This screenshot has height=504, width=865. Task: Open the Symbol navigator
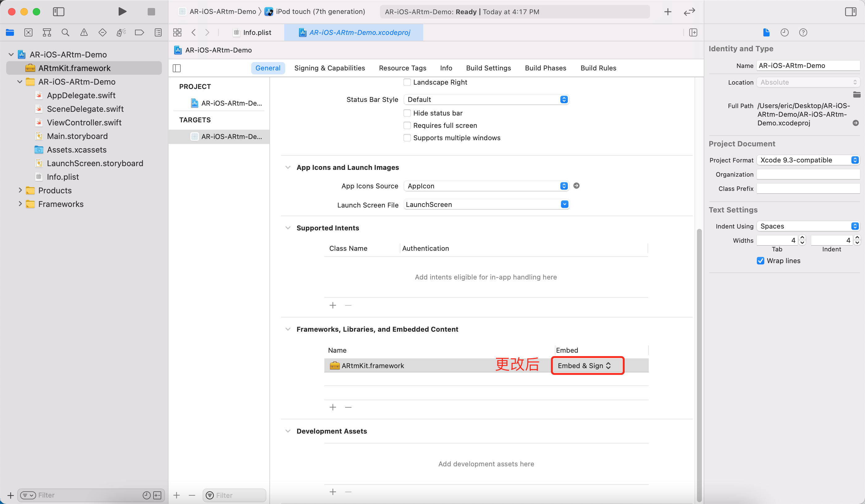(x=47, y=33)
